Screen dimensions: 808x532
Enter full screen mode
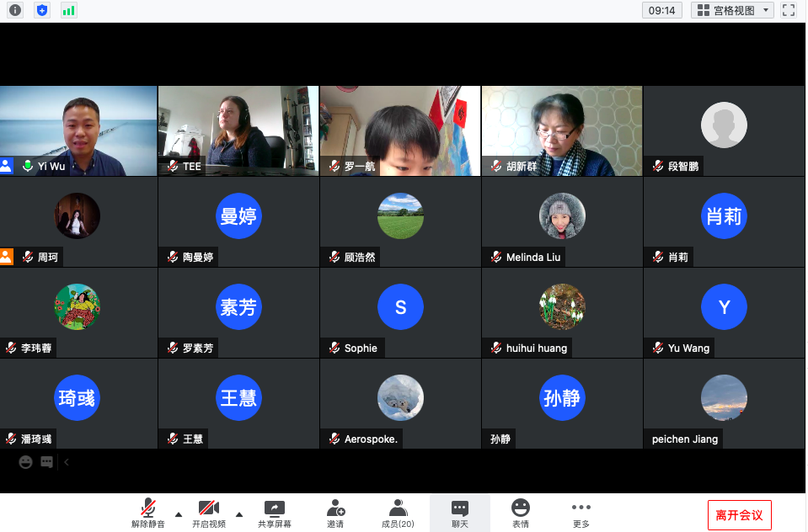click(789, 10)
